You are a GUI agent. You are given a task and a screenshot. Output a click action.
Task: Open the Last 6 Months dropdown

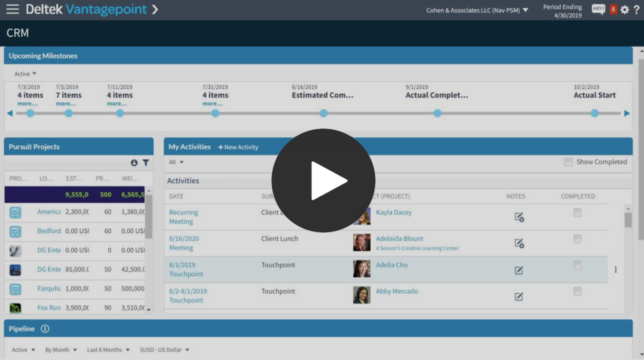coord(108,350)
